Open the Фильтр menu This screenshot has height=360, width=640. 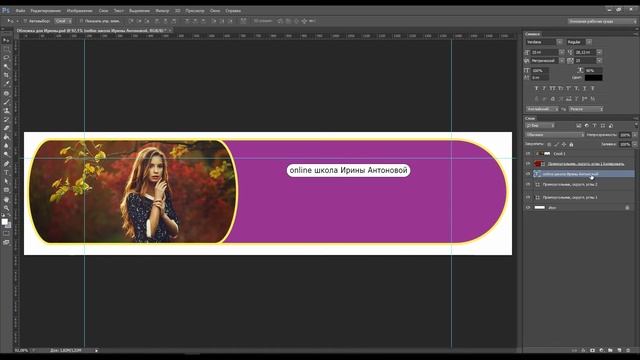pos(162,11)
